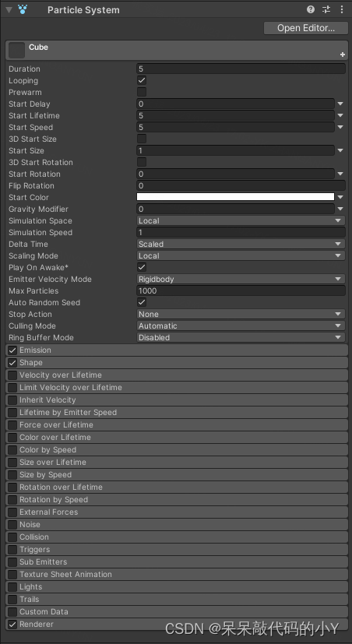
Task: Collapse the Particle System component foldout
Action: [x=9, y=10]
